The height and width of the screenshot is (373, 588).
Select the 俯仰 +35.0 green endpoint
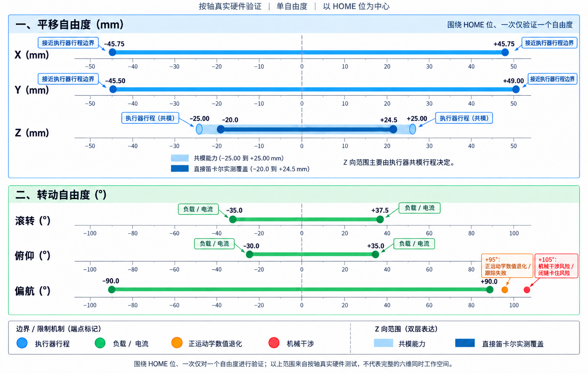(x=376, y=254)
